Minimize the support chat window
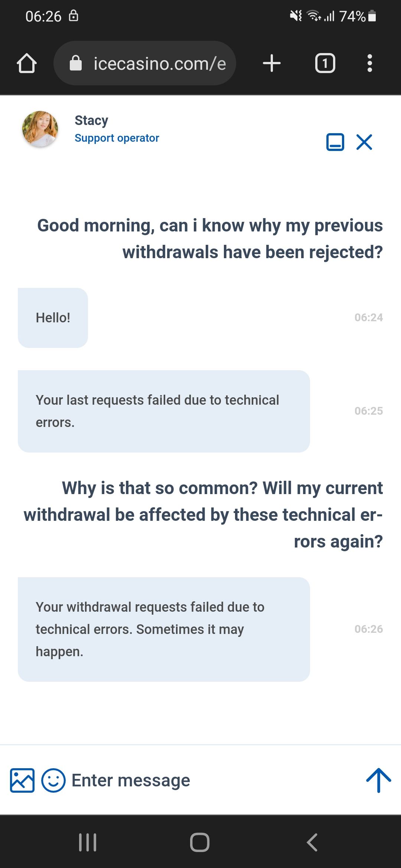The image size is (401, 868). pos(335,142)
